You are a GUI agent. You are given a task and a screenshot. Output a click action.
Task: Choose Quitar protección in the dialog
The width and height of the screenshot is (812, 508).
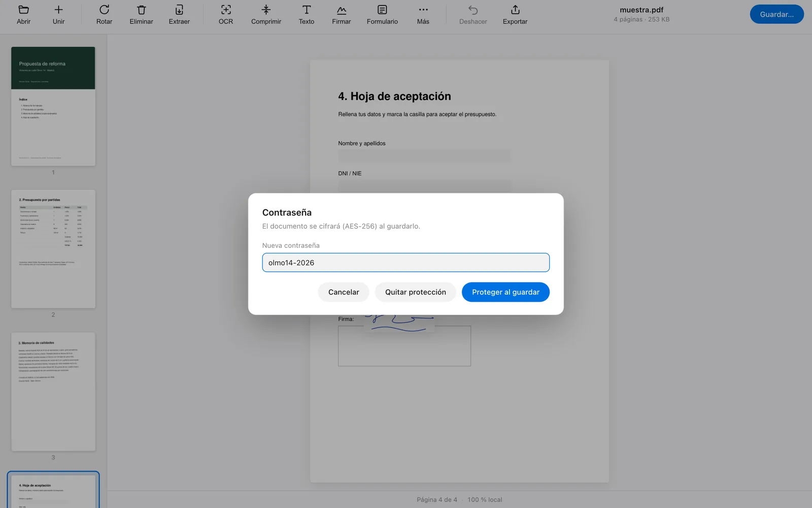[416, 292]
